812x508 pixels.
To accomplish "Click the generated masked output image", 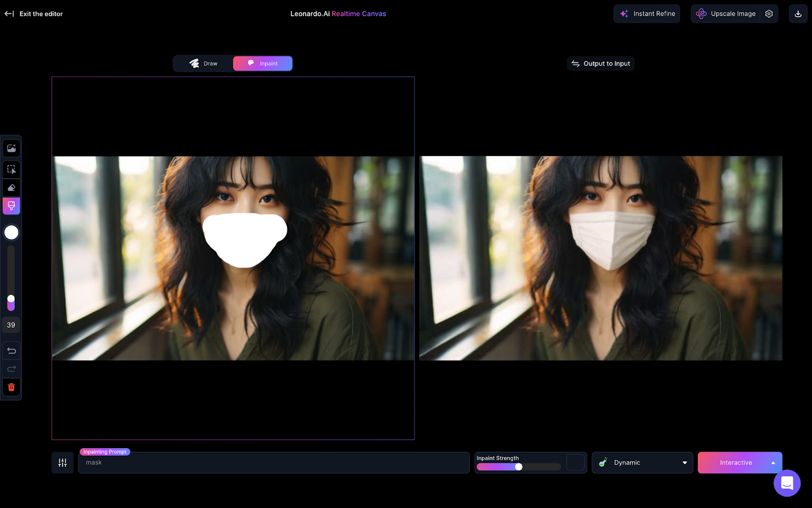I will [x=601, y=258].
